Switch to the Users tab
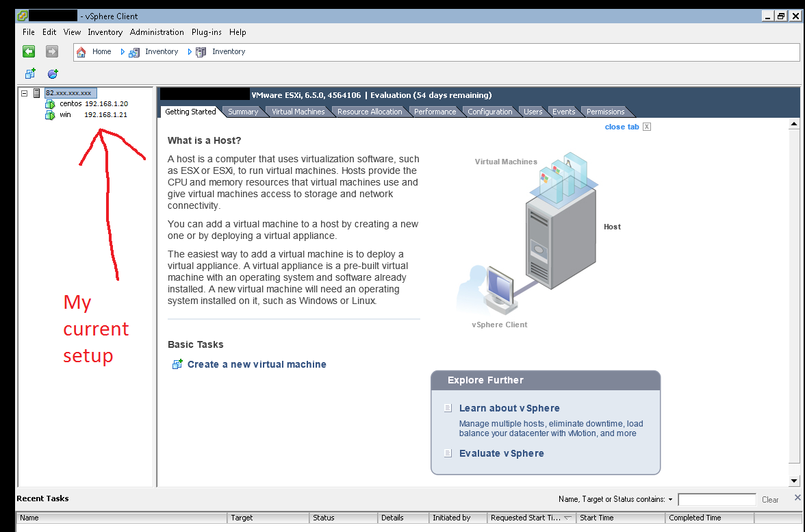 (533, 112)
